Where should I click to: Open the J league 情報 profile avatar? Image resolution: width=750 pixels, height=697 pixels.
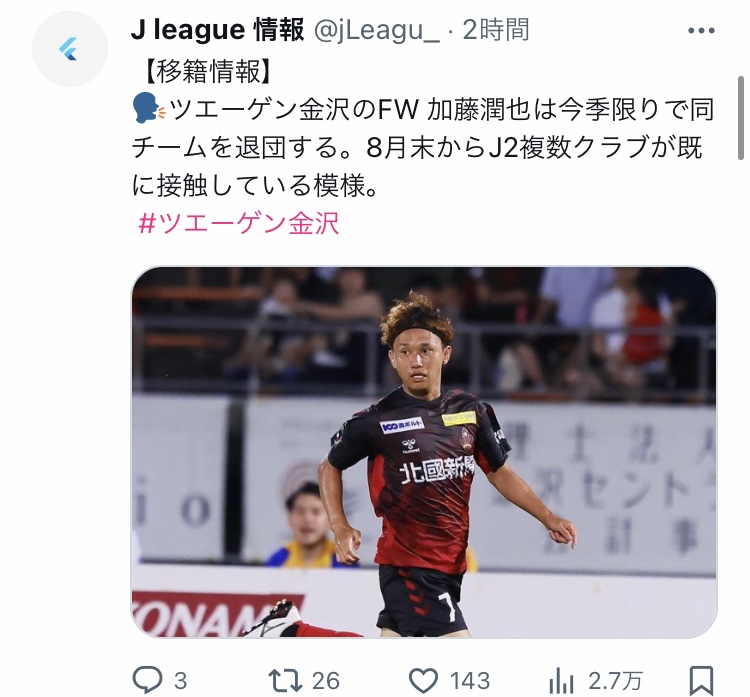(x=70, y=49)
